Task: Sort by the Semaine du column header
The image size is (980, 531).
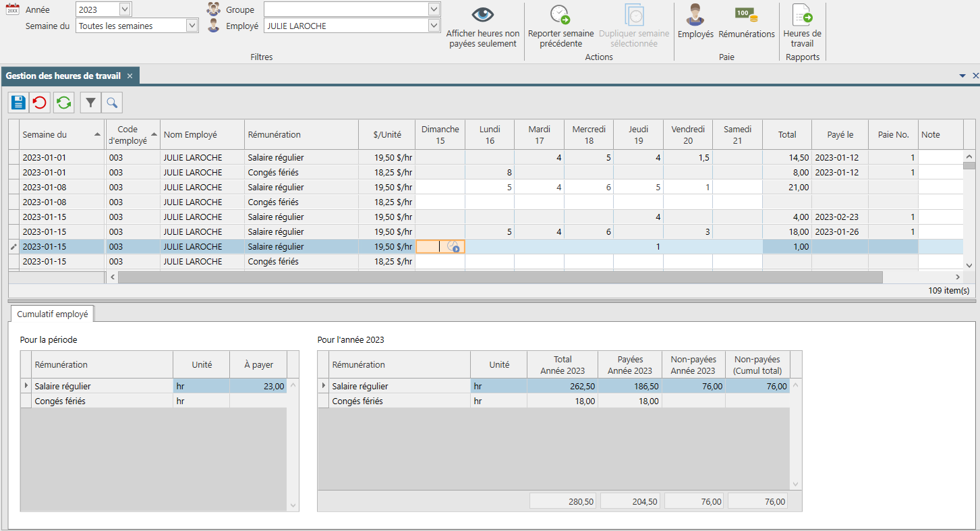Action: (62, 134)
